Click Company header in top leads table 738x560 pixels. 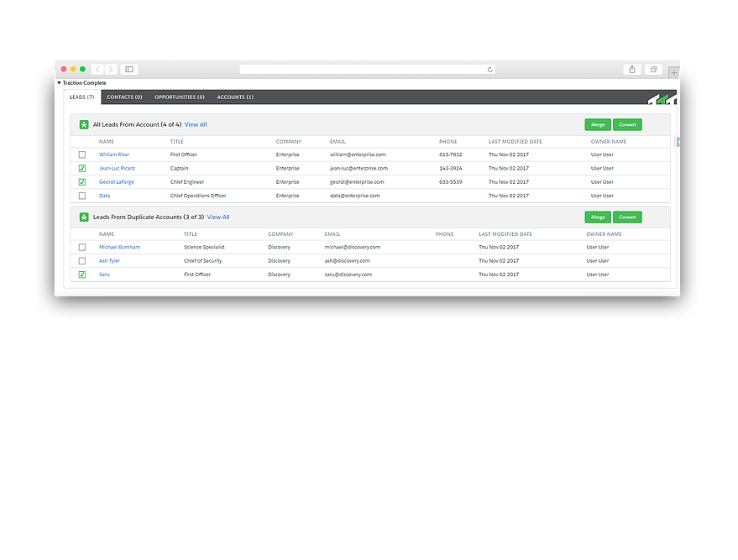[x=288, y=141]
